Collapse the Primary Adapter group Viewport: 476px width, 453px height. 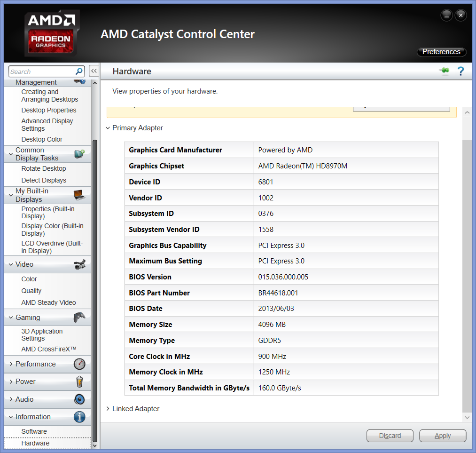pos(108,128)
